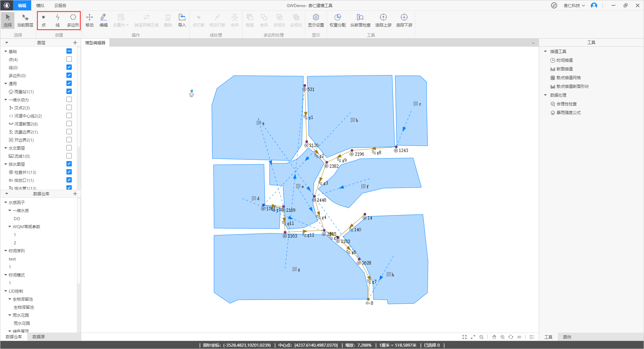Click the 追踪上游 trace upstream icon
This screenshot has width=644, height=349.
pos(383,20)
